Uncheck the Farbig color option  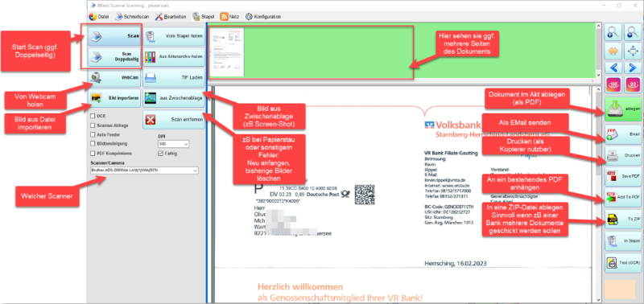coord(160,154)
